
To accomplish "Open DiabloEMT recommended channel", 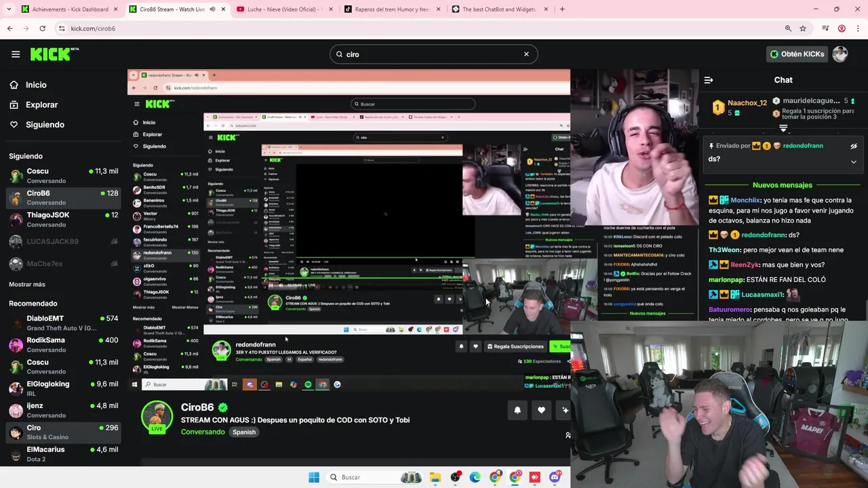I will 64,323.
